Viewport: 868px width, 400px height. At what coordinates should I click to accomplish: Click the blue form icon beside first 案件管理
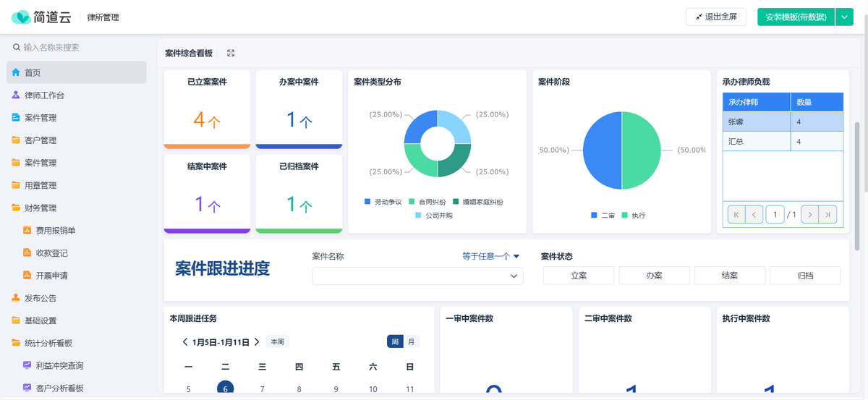(x=16, y=117)
